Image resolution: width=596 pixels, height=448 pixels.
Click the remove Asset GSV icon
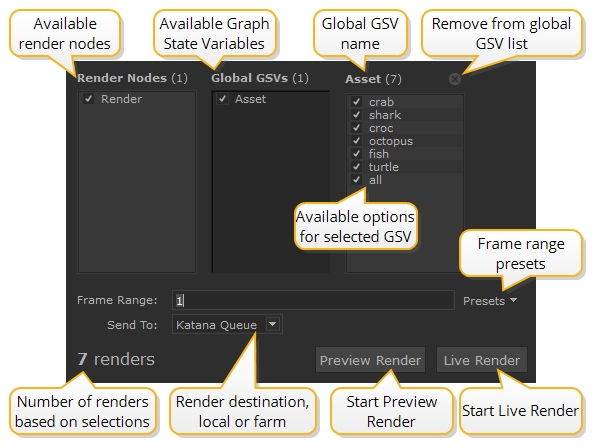[x=455, y=79]
